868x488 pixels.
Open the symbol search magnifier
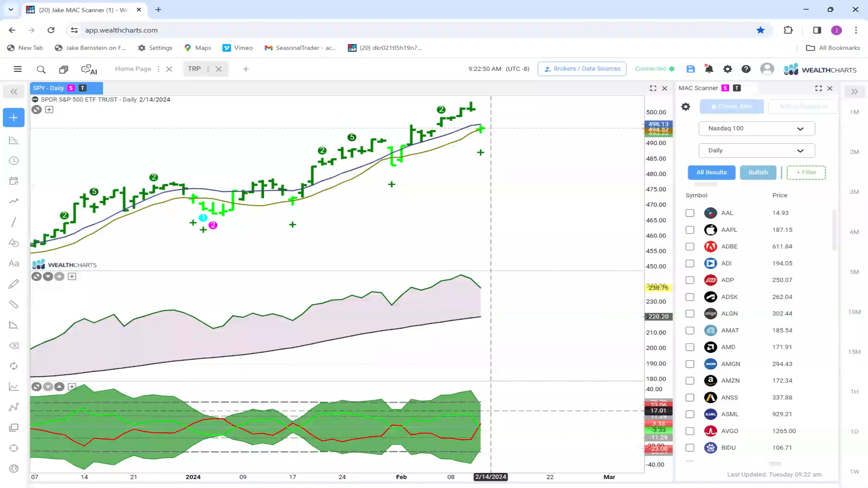[41, 69]
